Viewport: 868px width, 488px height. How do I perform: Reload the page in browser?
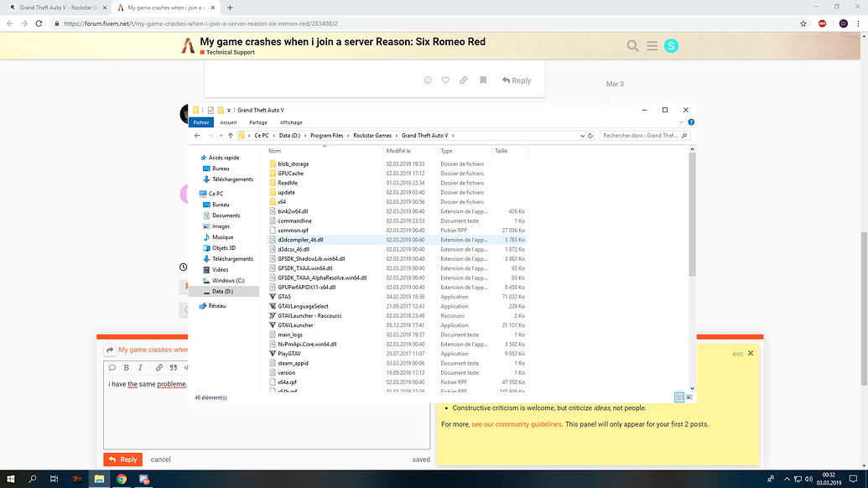tap(39, 23)
